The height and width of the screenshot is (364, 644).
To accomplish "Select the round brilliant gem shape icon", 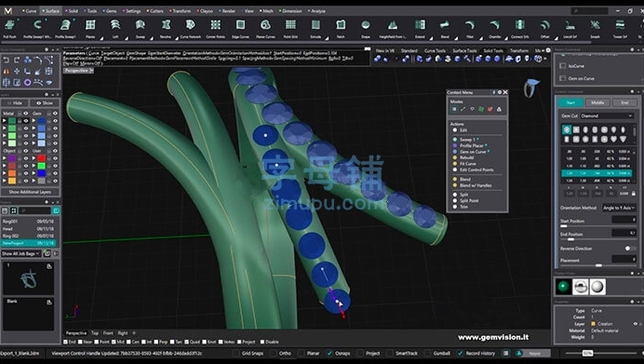I will tap(567, 129).
